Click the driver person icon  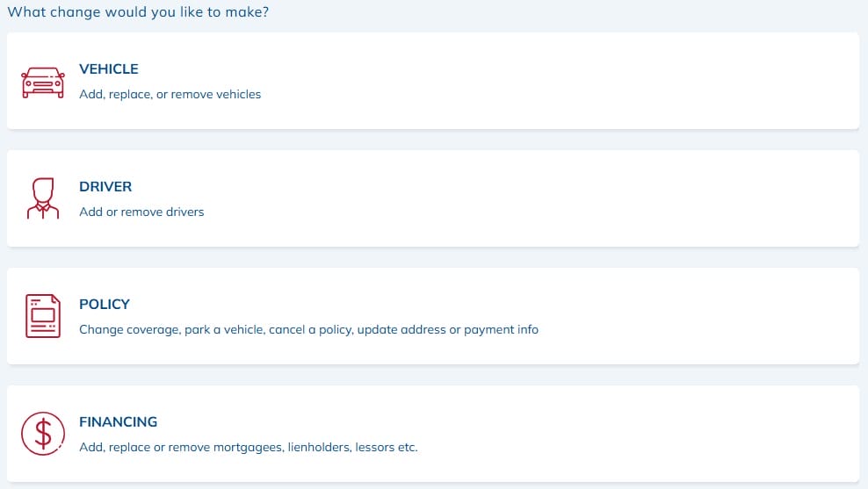tap(42, 198)
